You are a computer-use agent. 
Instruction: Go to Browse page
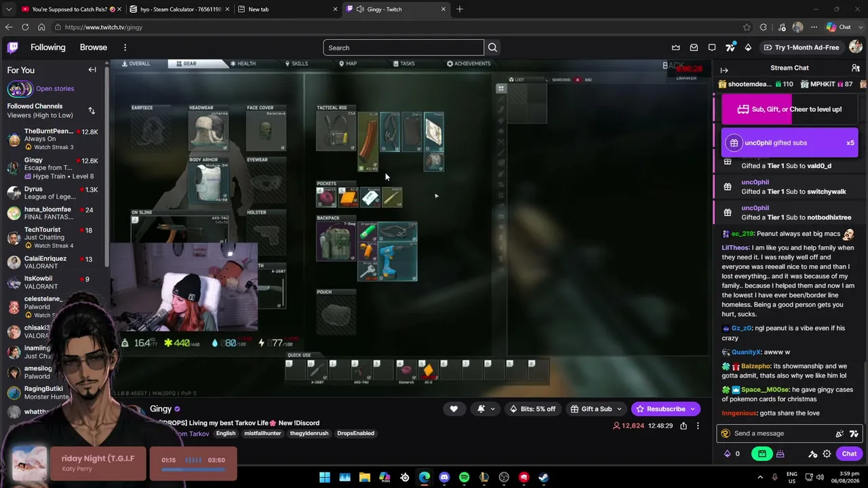pos(94,47)
